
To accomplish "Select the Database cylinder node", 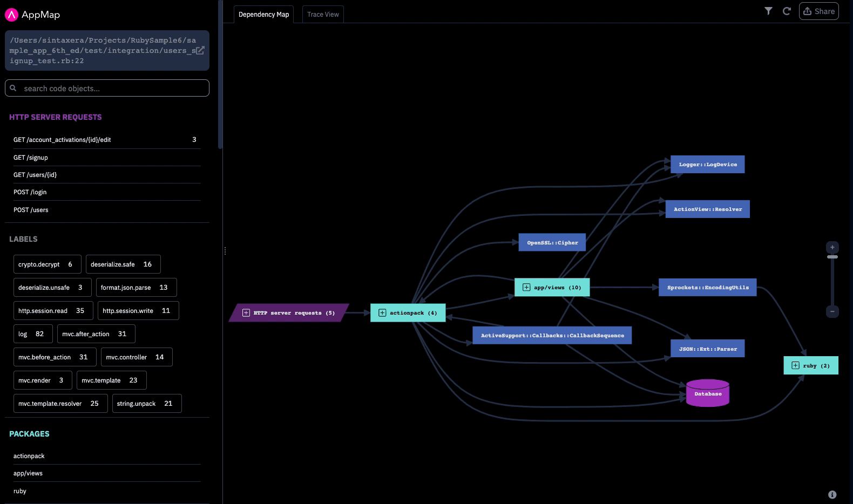I will (x=708, y=393).
